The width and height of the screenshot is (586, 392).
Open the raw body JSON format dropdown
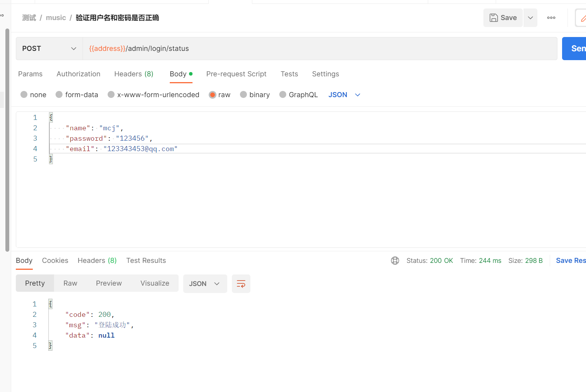345,95
